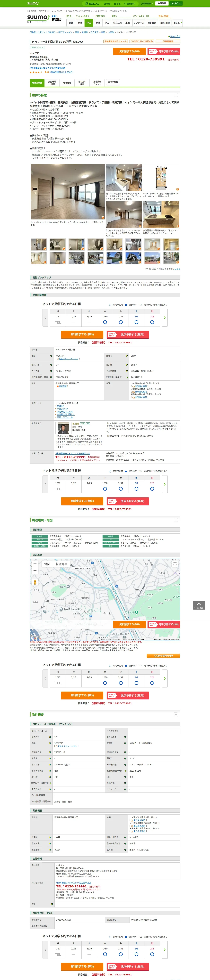Image resolution: width=210 pixels, height=980 pixels.
Task: Open the 中古マンション breadcrumb link
Action: point(65,32)
